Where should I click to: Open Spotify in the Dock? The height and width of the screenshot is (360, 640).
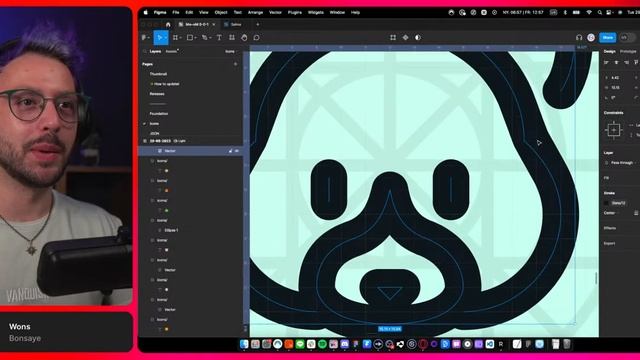322,344
